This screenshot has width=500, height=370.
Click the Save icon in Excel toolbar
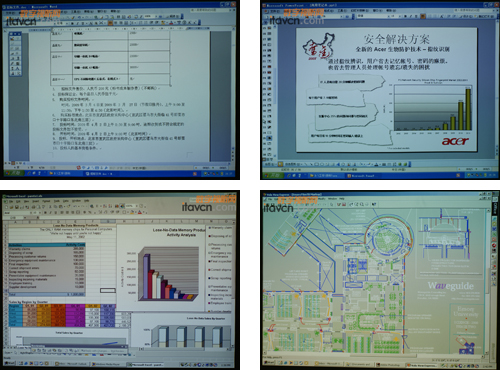point(17,207)
